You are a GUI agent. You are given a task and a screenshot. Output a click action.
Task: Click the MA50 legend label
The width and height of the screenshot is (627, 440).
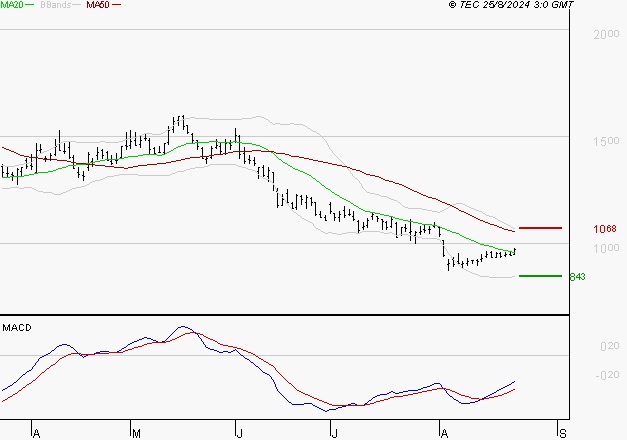[x=98, y=5]
